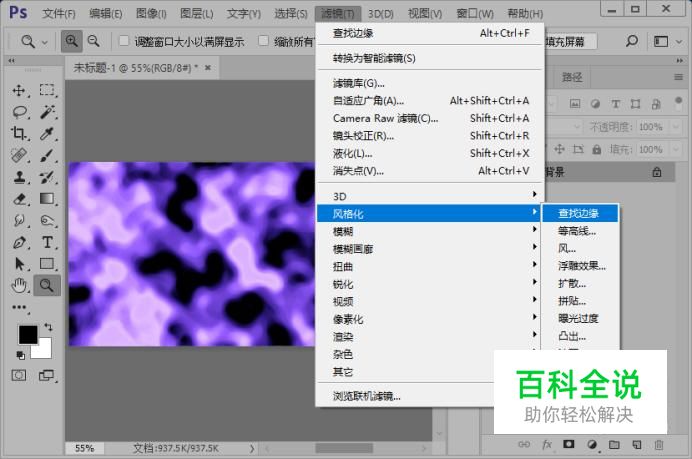Screen dimensions: 692x459
Task: Select the Eyedropper tool
Action: pos(47,133)
